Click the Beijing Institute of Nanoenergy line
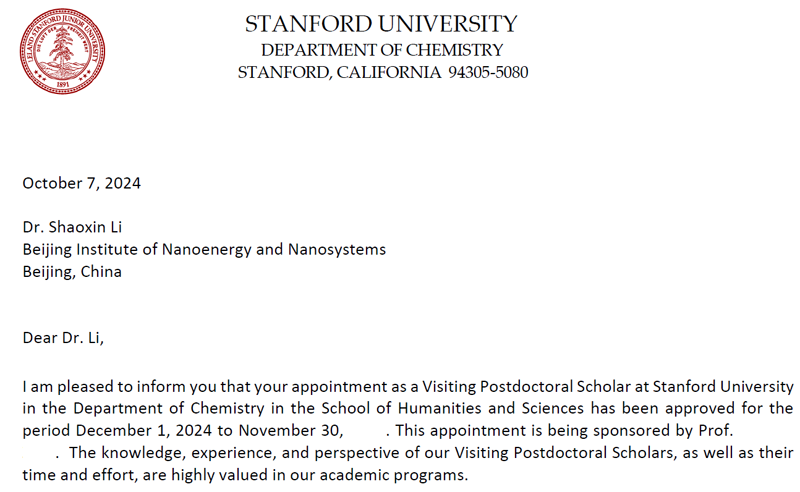 coord(204,249)
